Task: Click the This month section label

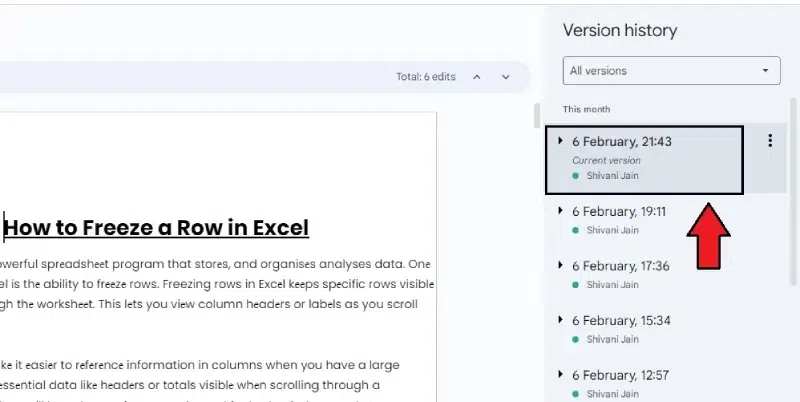Action: [586, 109]
